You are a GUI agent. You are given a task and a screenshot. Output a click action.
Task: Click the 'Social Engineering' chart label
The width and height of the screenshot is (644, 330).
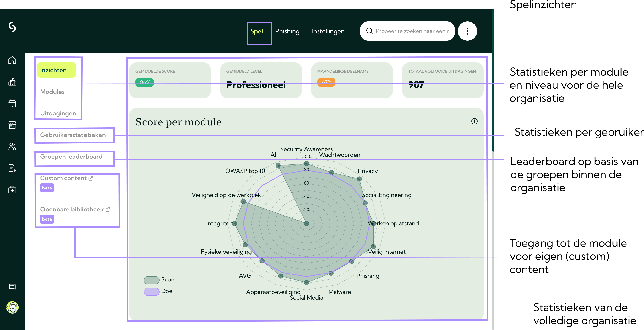coord(386,195)
